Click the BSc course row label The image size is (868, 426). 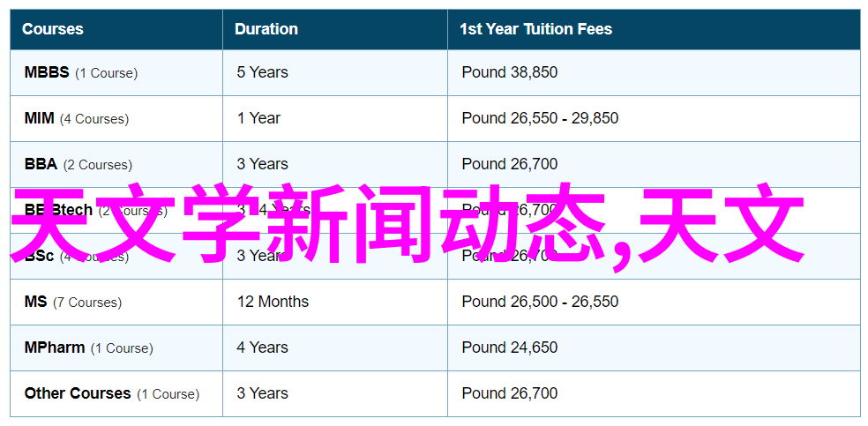click(x=40, y=256)
